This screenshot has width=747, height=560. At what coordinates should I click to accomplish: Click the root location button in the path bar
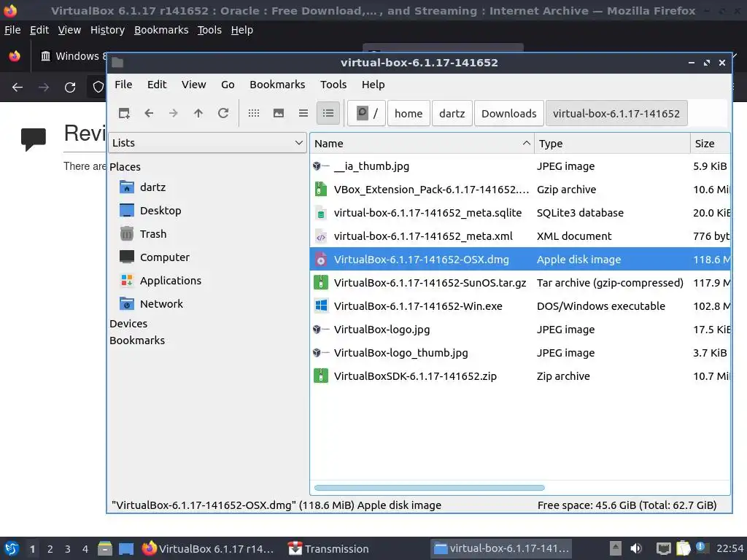pyautogui.click(x=366, y=113)
